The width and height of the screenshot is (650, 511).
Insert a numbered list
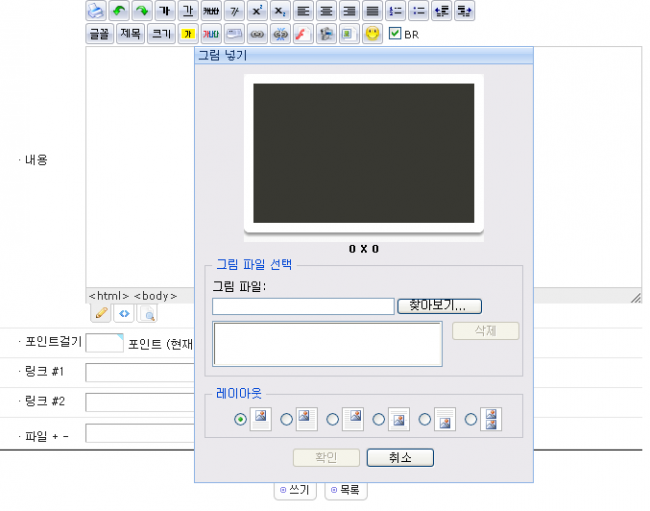click(x=395, y=11)
